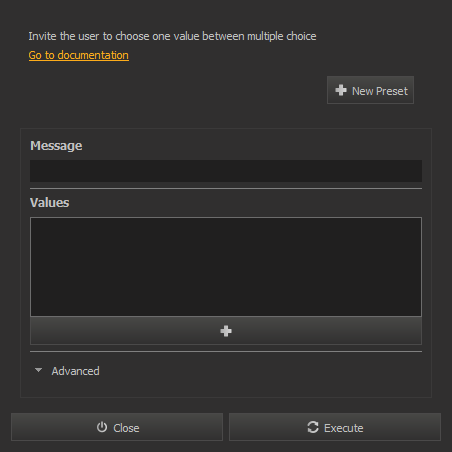Select the Message heading label
Screen dimensions: 452x452
pos(56,146)
